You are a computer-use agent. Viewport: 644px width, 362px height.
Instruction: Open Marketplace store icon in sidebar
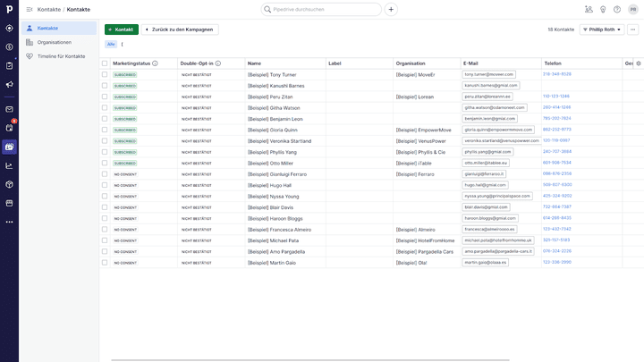[9, 204]
